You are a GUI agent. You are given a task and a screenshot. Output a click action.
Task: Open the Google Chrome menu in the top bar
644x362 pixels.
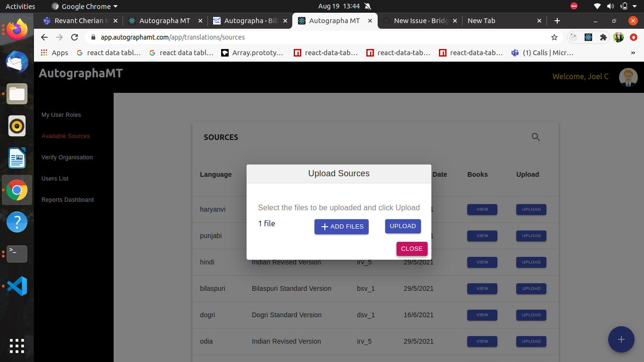coord(84,6)
